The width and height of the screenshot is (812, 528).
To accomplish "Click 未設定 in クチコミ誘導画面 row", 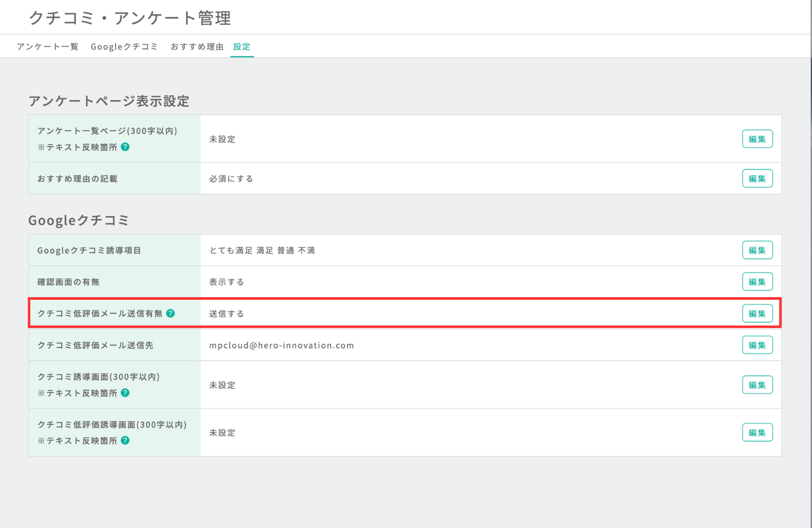I will 222,385.
